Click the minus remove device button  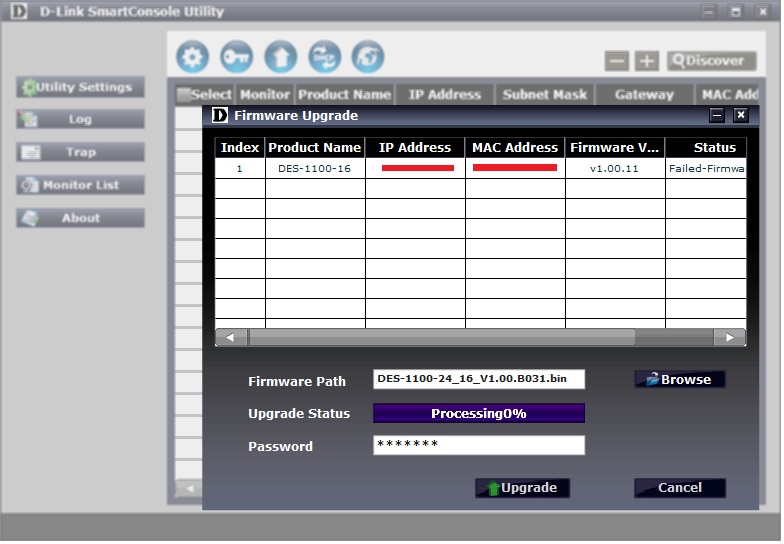point(616,62)
